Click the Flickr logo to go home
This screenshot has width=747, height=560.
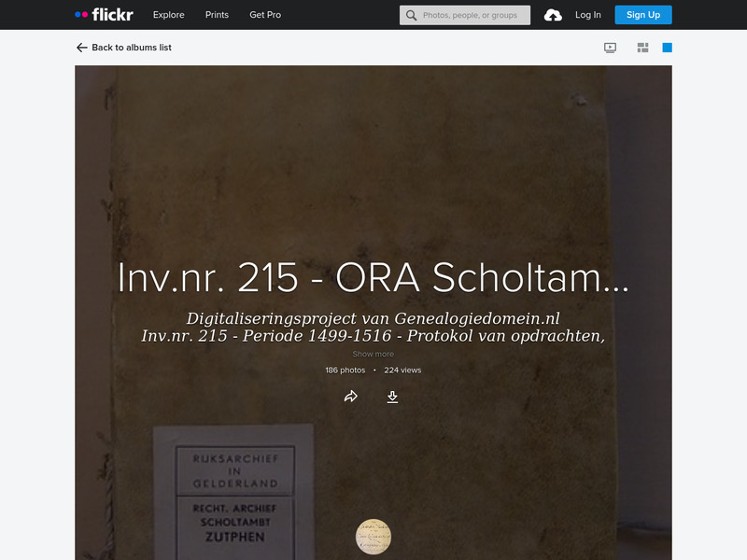pyautogui.click(x=103, y=14)
